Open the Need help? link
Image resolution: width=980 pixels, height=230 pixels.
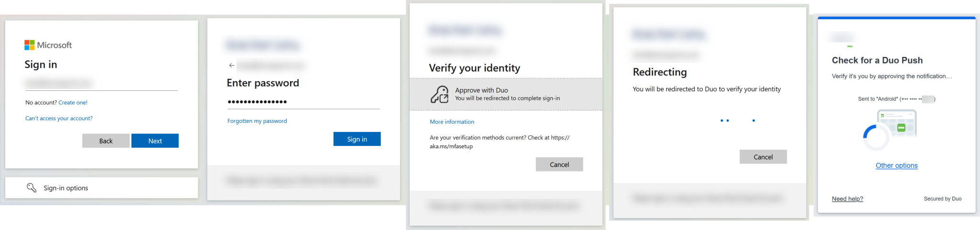click(x=847, y=199)
